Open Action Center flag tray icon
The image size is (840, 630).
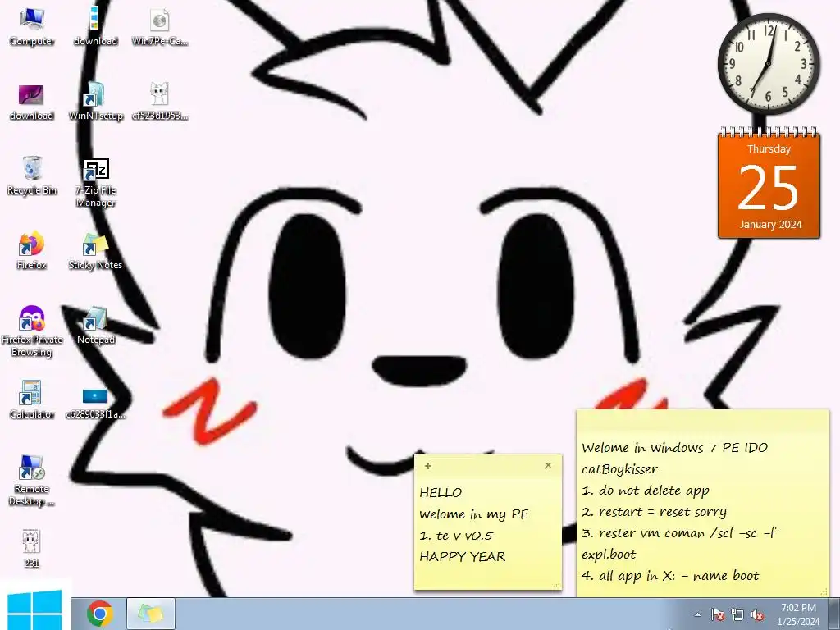[x=717, y=614]
